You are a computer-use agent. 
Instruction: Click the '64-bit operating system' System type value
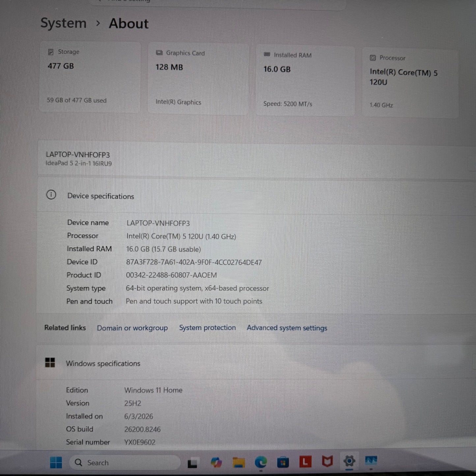coord(197,288)
